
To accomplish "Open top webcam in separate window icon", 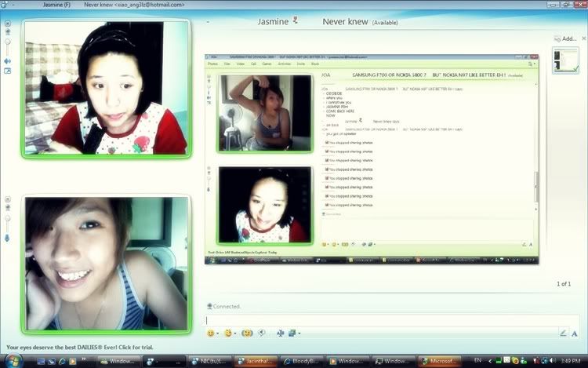I will pyautogui.click(x=8, y=71).
